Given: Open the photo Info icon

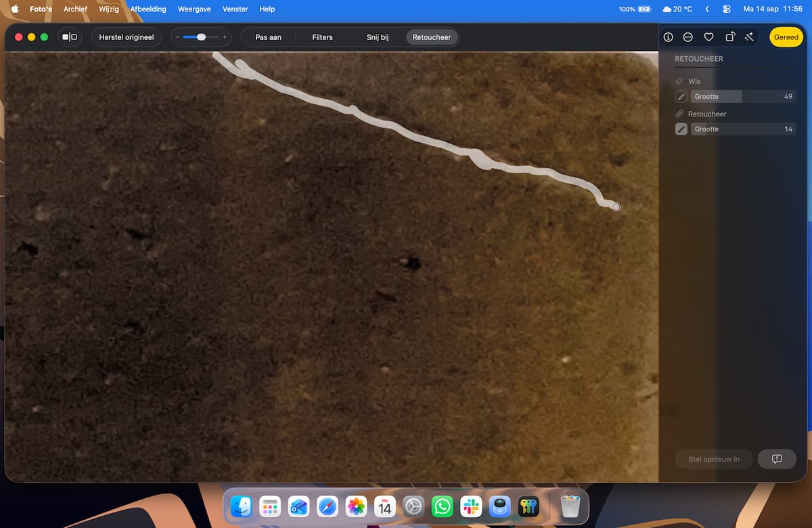Looking at the screenshot, I should coord(668,37).
